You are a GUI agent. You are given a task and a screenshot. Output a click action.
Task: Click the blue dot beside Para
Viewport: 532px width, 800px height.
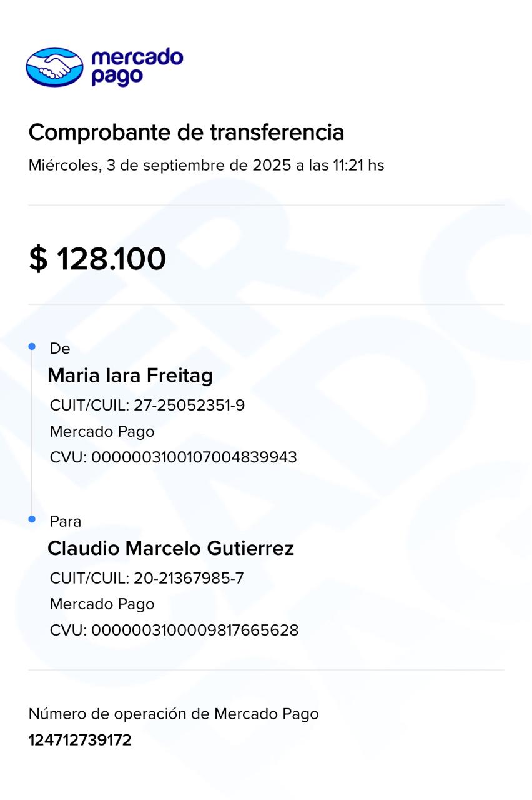[32, 519]
